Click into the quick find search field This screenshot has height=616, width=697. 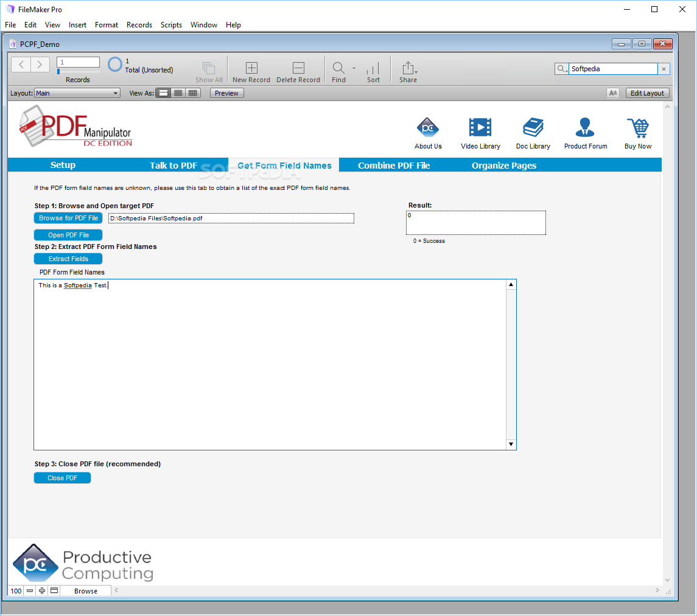pos(614,69)
